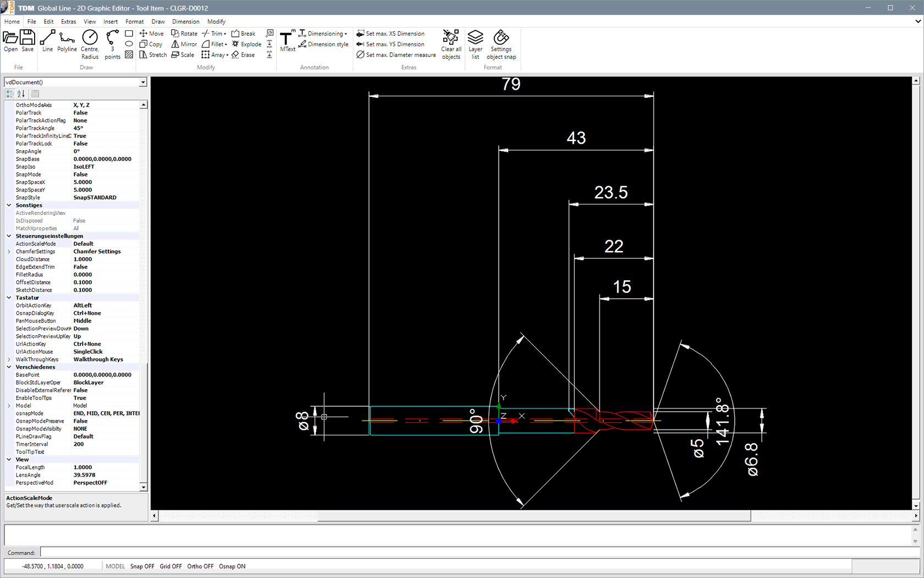Click the Break tool
The image size is (924, 578).
click(244, 34)
